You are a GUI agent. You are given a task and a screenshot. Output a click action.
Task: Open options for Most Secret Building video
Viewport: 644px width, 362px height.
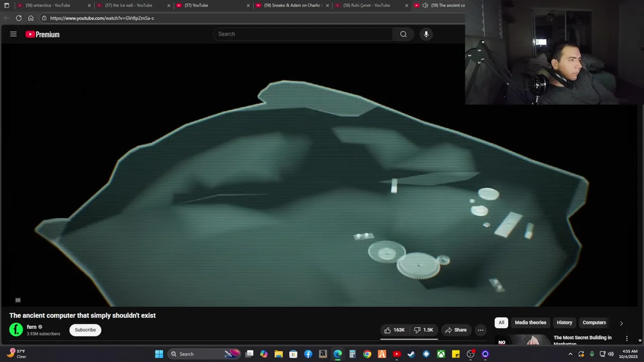pos(626,338)
